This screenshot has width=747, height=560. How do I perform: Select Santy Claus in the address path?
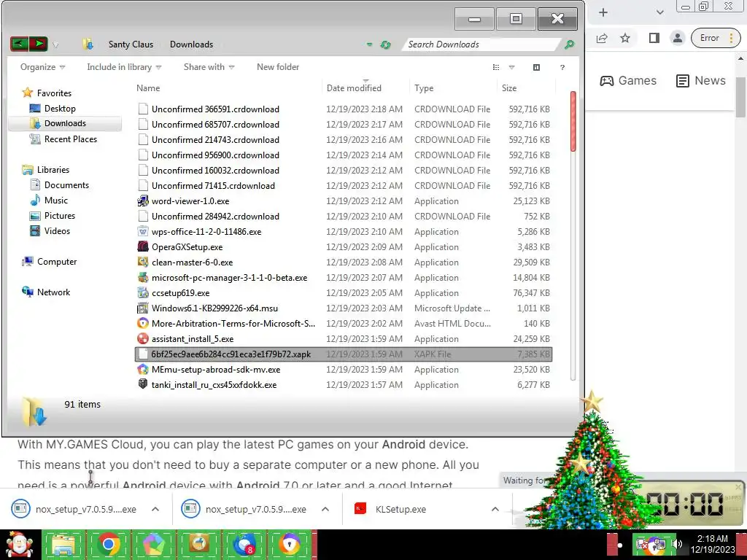[x=131, y=44]
